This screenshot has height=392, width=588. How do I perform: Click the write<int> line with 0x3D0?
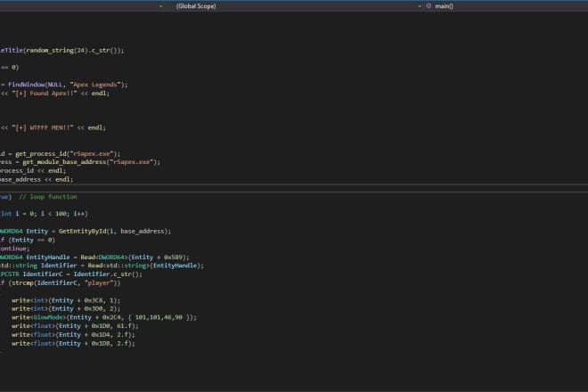[x=66, y=309]
